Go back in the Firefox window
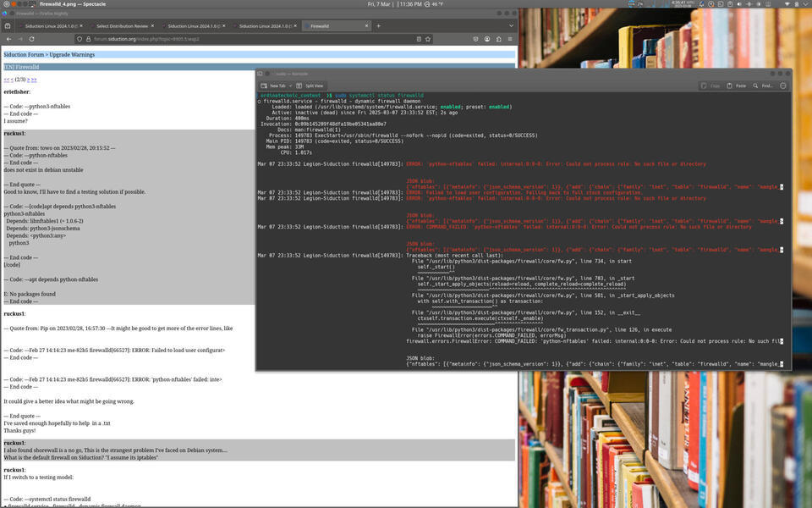The image size is (812, 508). coord(8,39)
